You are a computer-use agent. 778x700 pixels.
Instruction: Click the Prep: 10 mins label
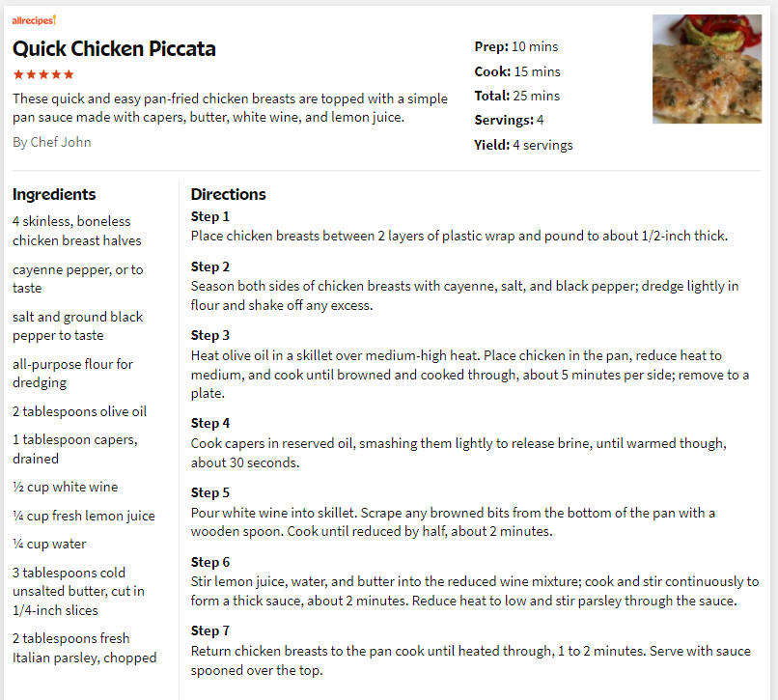point(516,46)
